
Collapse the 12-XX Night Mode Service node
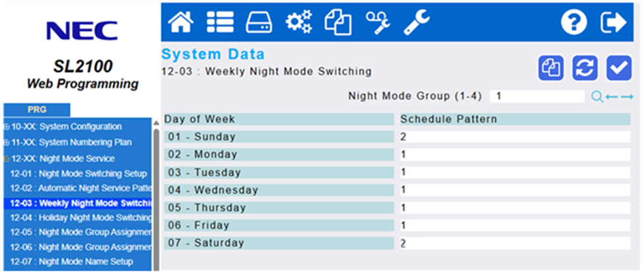click(x=6, y=159)
